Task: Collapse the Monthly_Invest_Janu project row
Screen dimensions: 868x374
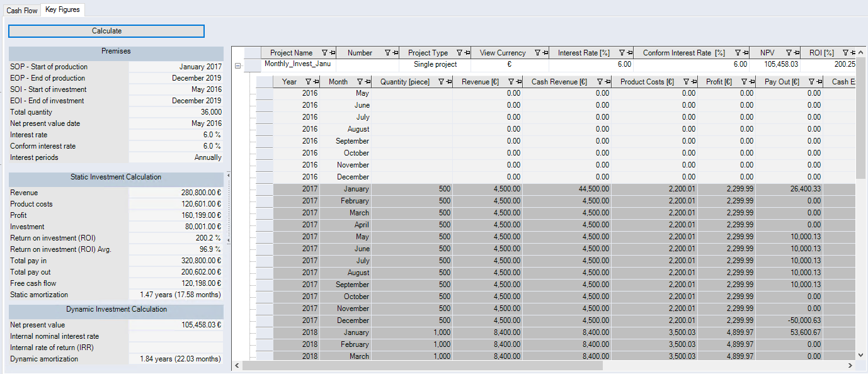Action: tap(237, 65)
